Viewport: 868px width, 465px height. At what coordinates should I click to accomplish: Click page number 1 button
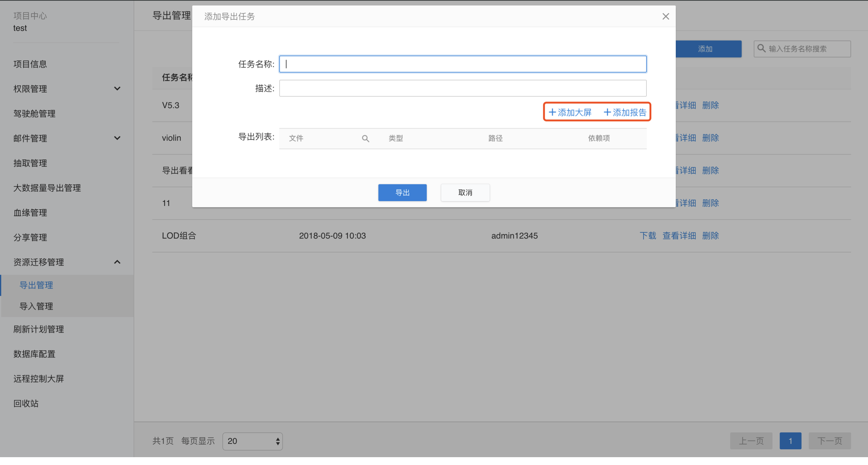pyautogui.click(x=790, y=441)
